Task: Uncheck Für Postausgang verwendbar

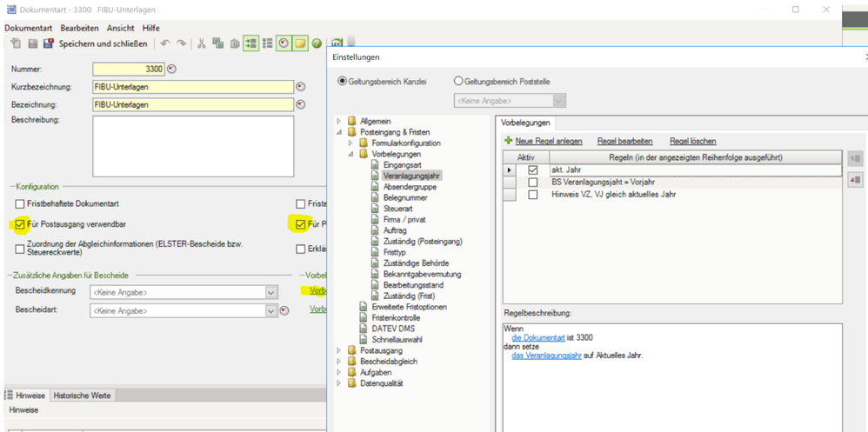Action: 21,224
